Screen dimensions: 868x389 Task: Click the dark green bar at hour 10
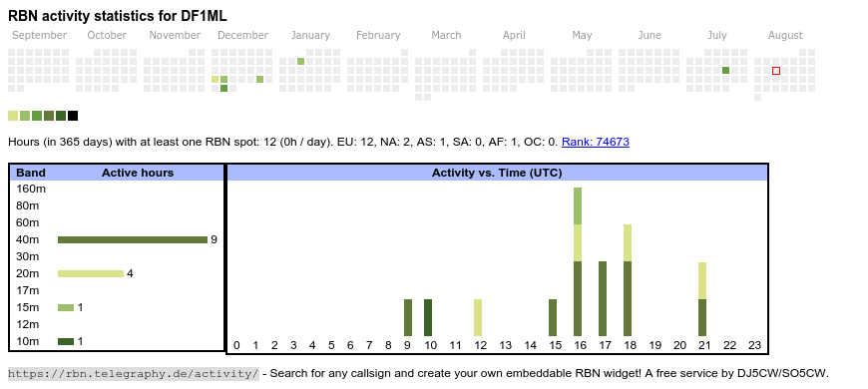[428, 317]
